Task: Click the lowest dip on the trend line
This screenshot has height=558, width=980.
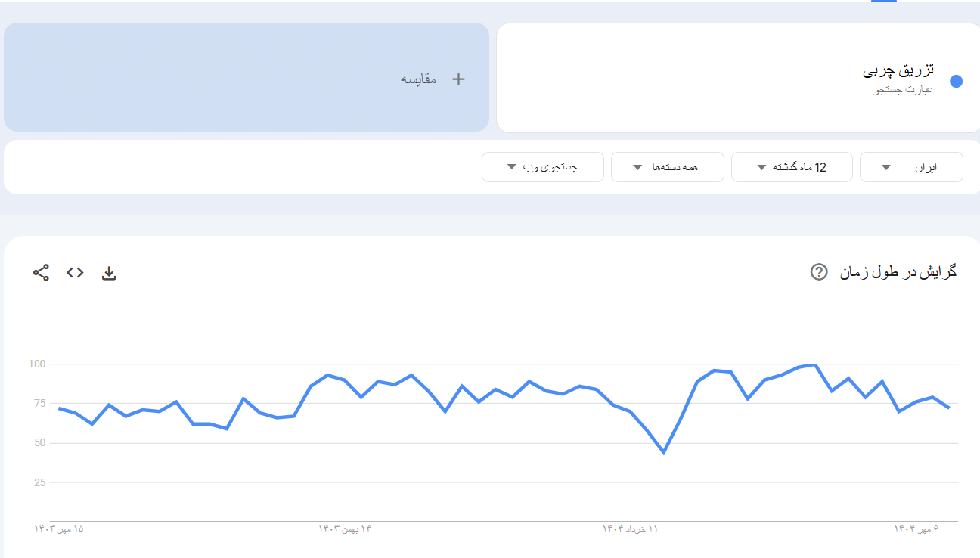Action: click(x=664, y=452)
